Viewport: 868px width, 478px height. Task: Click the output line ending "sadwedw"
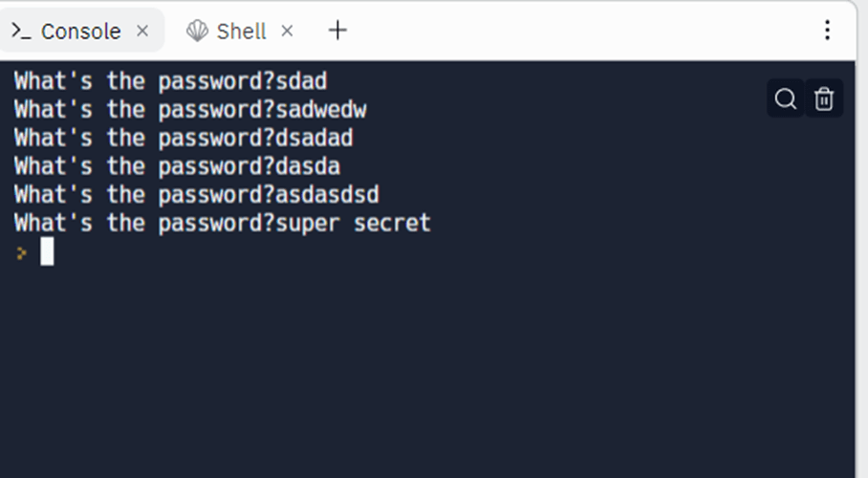click(x=189, y=109)
